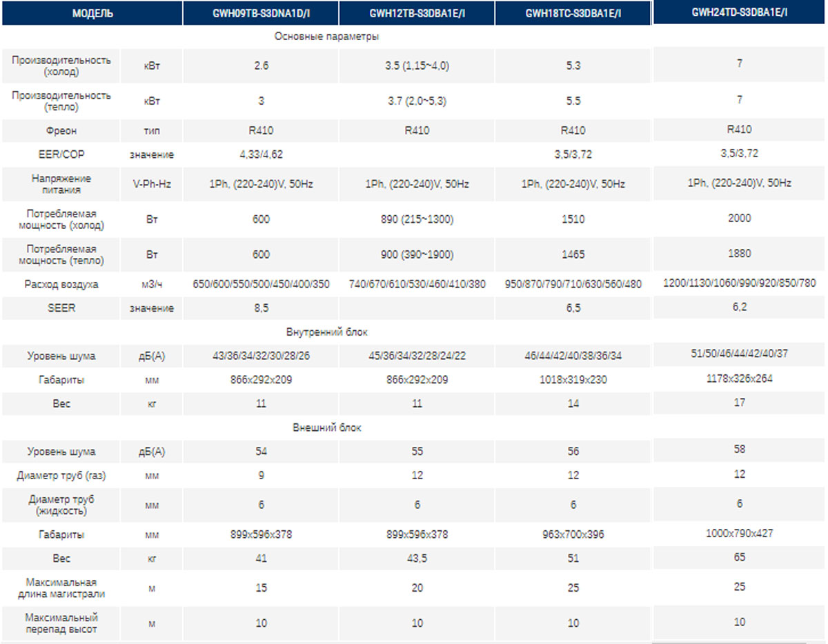Click the 43,5 kg outdoor unit weight
The width and height of the screenshot is (828, 644).
coord(417,559)
